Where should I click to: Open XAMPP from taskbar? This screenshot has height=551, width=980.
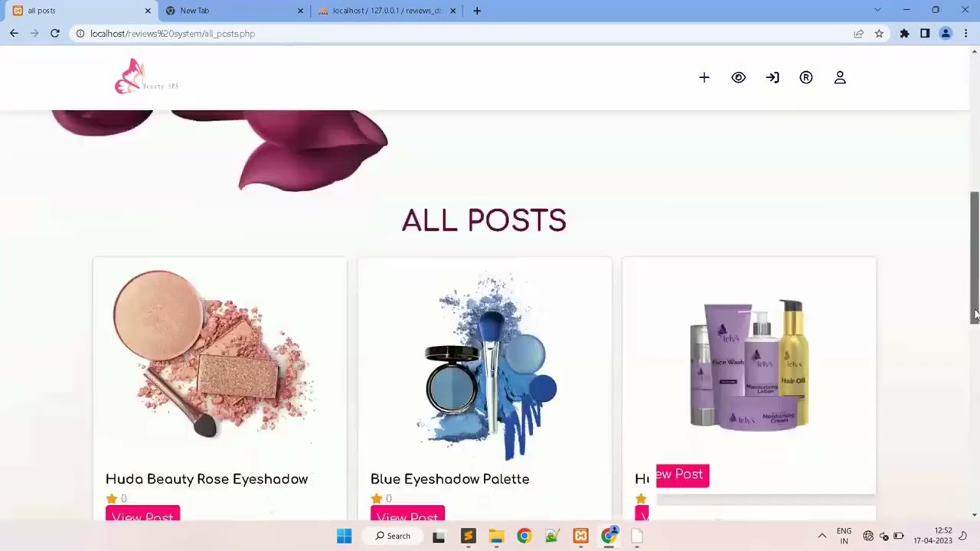pos(580,536)
